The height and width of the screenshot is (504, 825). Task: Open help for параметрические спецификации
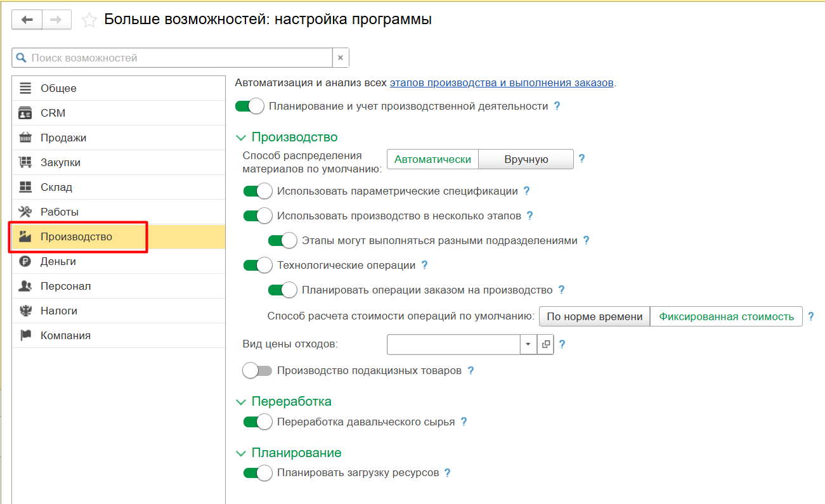pyautogui.click(x=526, y=191)
